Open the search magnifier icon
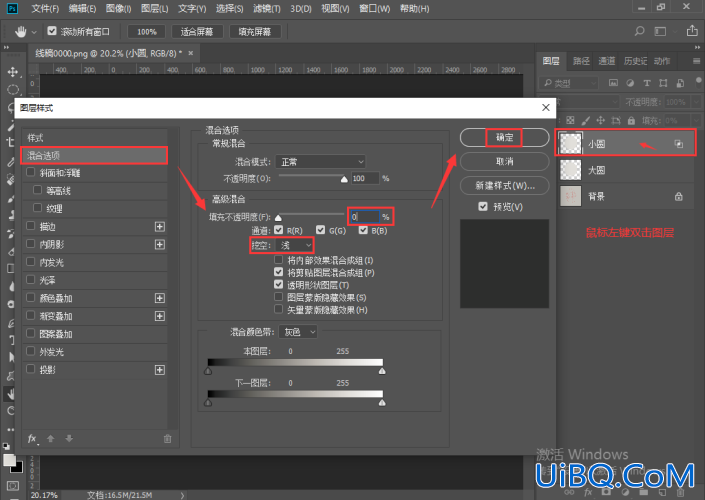Image resolution: width=705 pixels, height=500 pixels. [639, 31]
